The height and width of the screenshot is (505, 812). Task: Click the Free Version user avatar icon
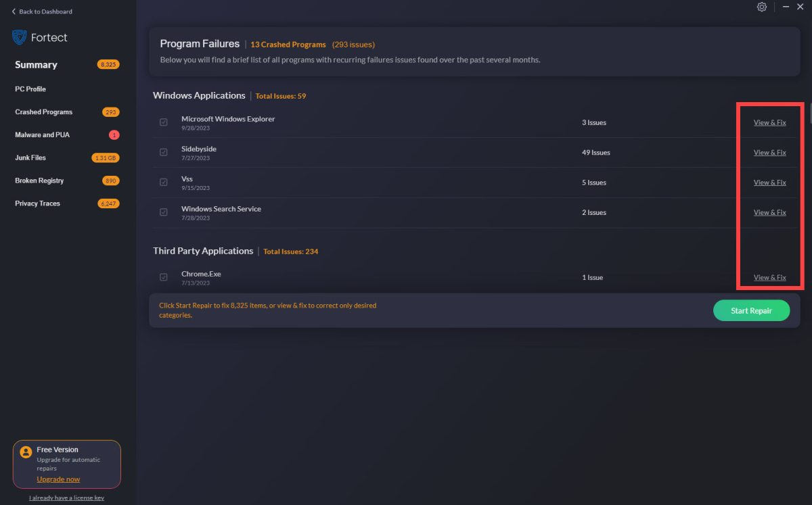pos(26,452)
